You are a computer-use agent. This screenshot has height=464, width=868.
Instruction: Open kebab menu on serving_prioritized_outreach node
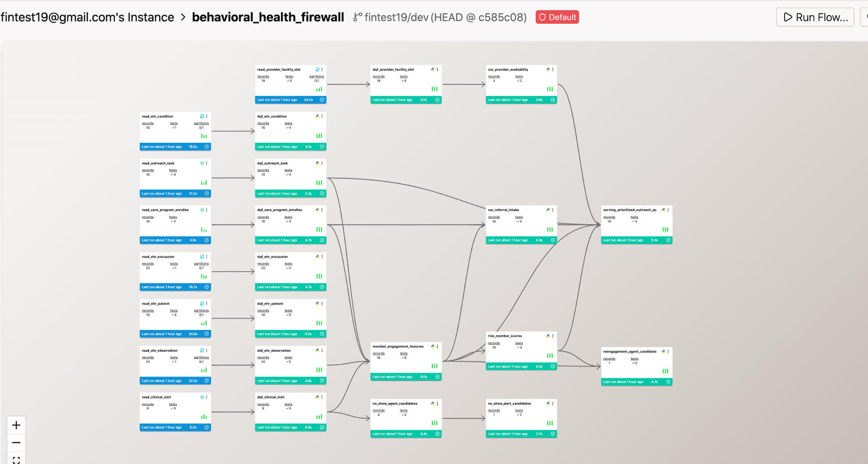pos(668,210)
